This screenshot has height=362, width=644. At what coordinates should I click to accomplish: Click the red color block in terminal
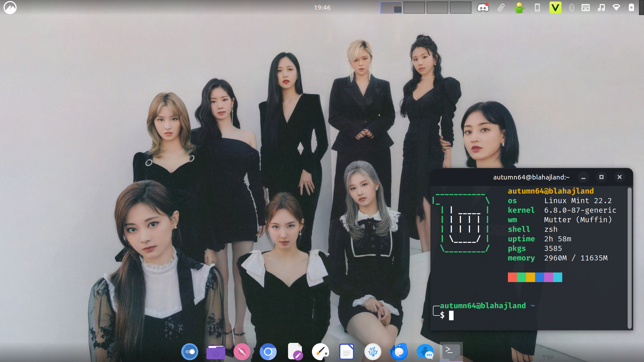tap(512, 277)
